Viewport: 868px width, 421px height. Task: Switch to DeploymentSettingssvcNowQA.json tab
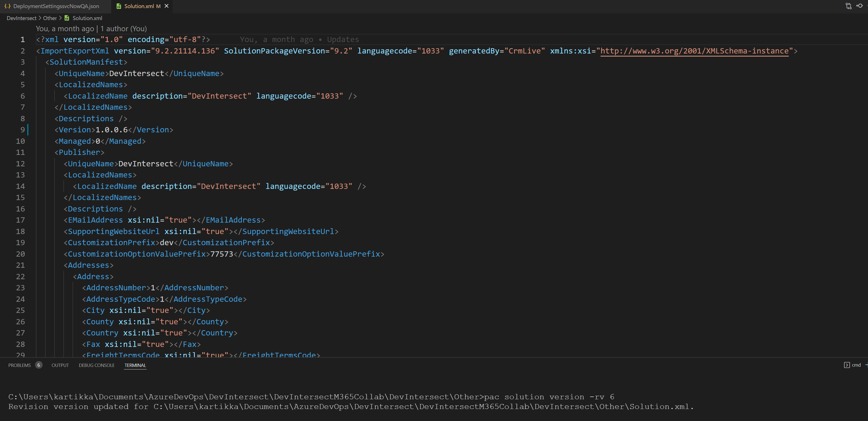tap(56, 6)
